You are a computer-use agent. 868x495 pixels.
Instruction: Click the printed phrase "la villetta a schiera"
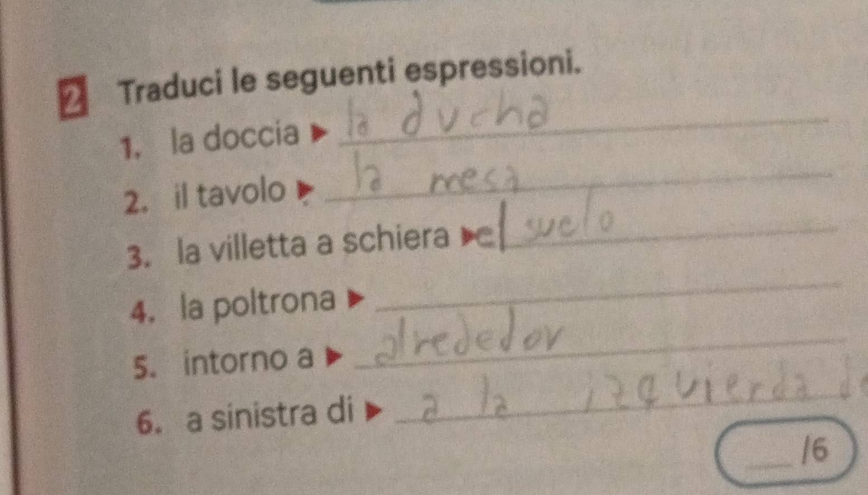tap(314, 244)
